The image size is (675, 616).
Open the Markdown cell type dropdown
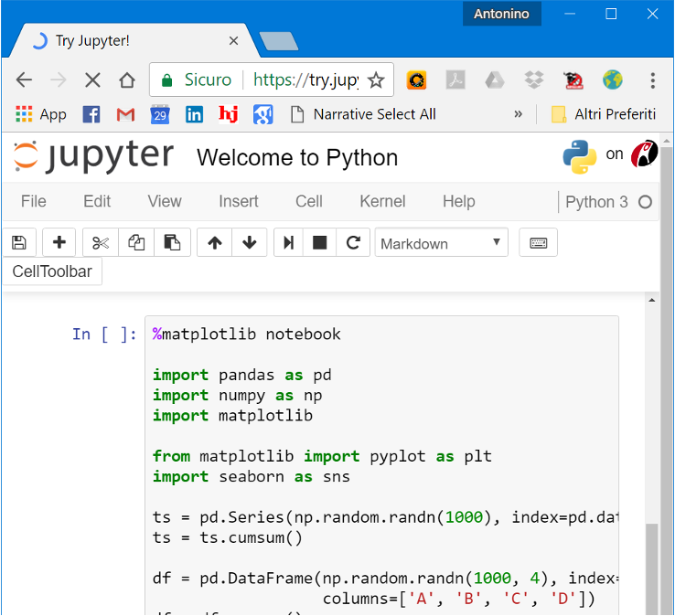point(441,243)
